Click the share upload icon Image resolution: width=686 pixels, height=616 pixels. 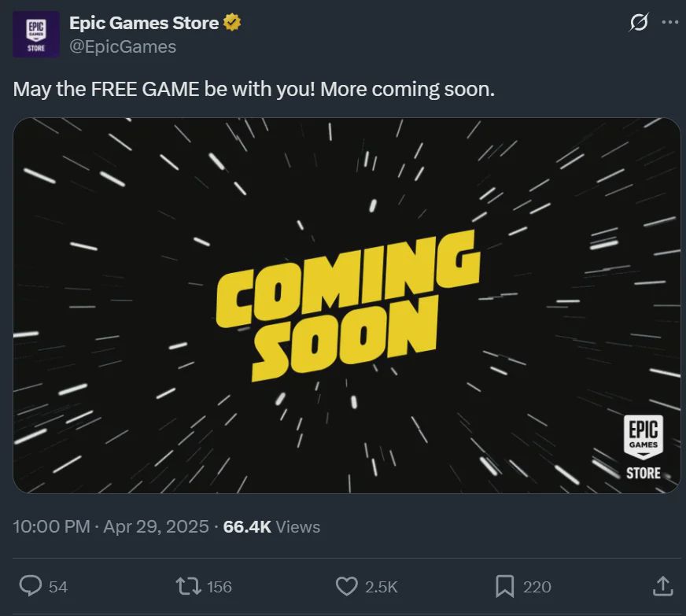pyautogui.click(x=663, y=586)
